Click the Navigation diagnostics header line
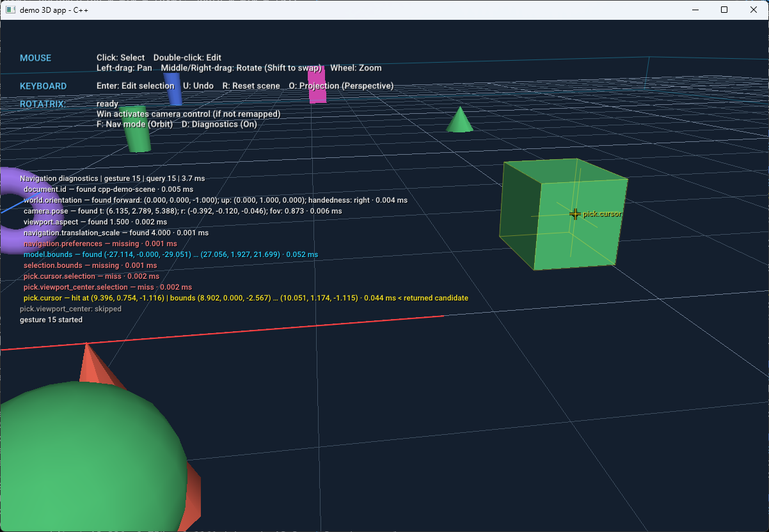769x532 pixels. click(x=112, y=178)
